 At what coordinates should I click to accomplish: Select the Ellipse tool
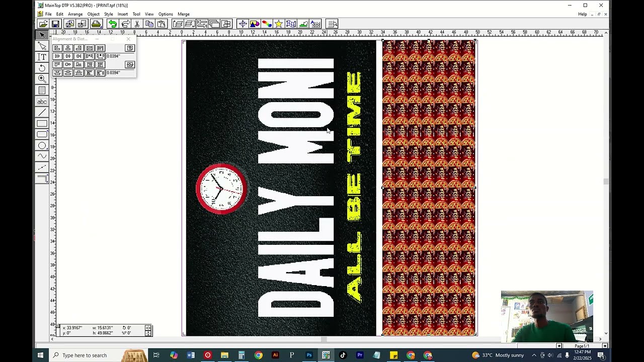pos(42,146)
